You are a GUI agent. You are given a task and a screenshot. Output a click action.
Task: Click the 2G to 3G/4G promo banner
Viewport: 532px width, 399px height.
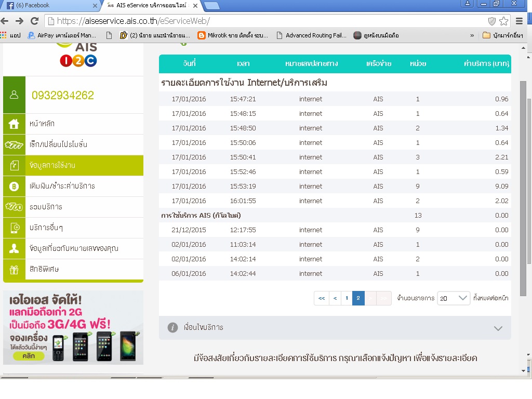point(73,327)
